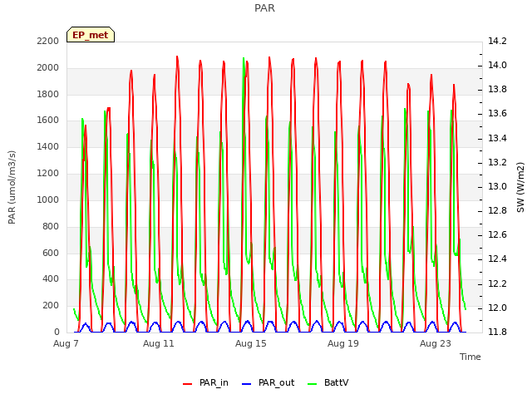The width and height of the screenshot is (532, 399).
Task: Click the 14.0 right axis value
Action: pyautogui.click(x=497, y=65)
